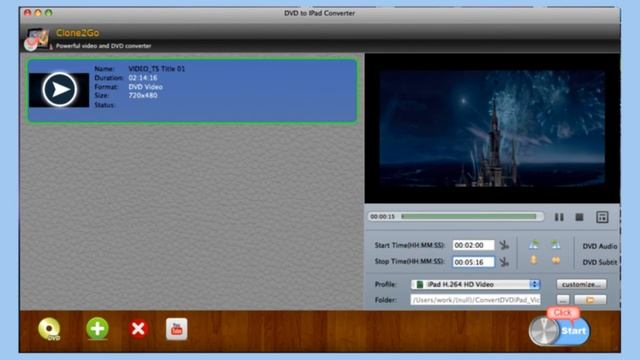Screen dimensions: 640x360
Task: Click the yellow minimize window button
Action: point(38,13)
